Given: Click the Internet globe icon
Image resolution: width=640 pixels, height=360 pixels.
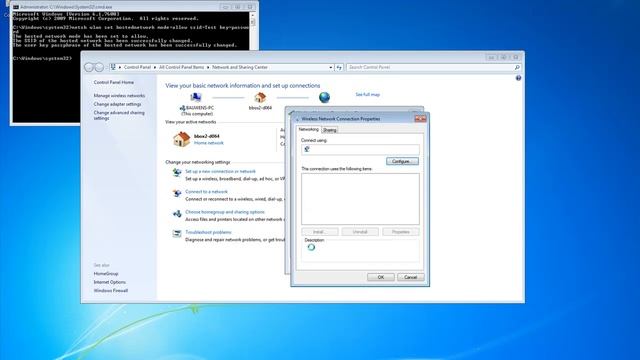Looking at the screenshot, I should pyautogui.click(x=324, y=97).
